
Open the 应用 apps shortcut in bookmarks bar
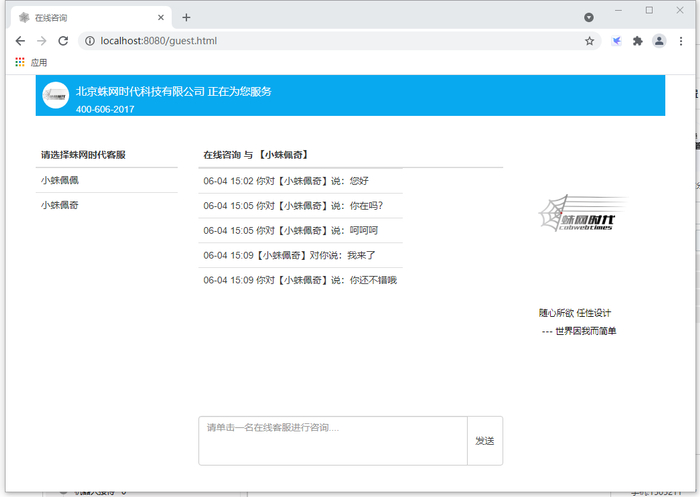click(x=31, y=63)
